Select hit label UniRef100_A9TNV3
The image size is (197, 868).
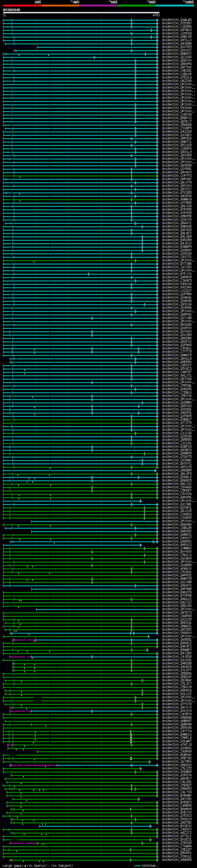tap(177, 30)
